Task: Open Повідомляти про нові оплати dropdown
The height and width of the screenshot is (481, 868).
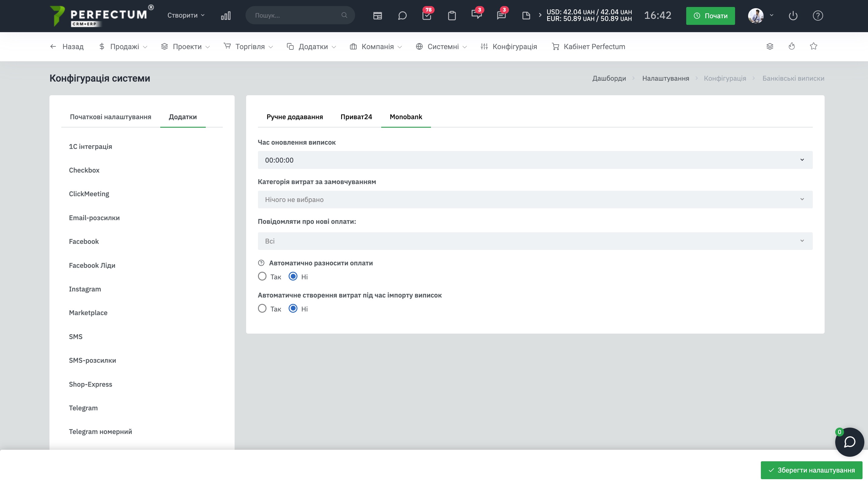Action: click(x=535, y=241)
